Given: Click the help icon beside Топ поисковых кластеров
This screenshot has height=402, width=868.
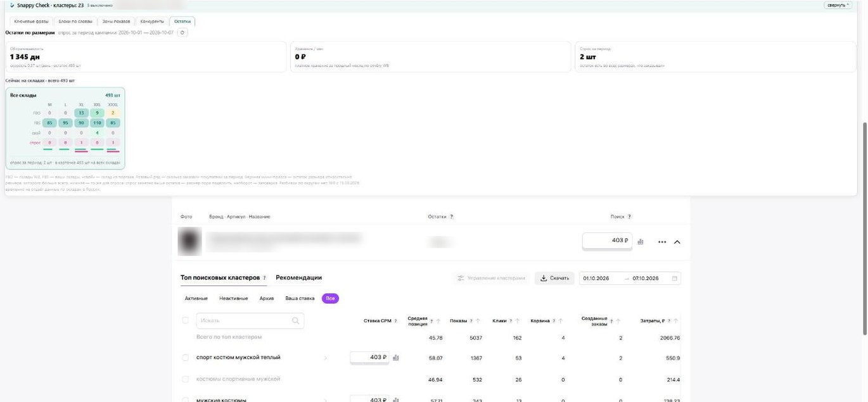Looking at the screenshot, I should point(264,278).
